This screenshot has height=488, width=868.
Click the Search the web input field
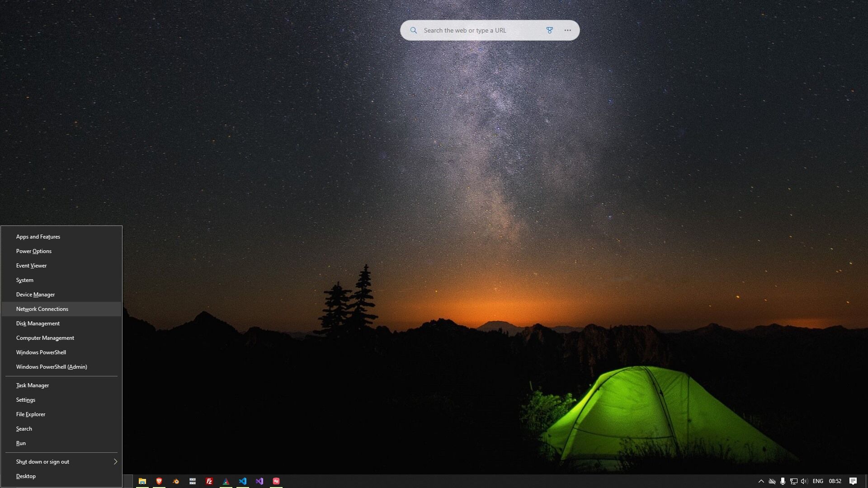click(x=479, y=30)
